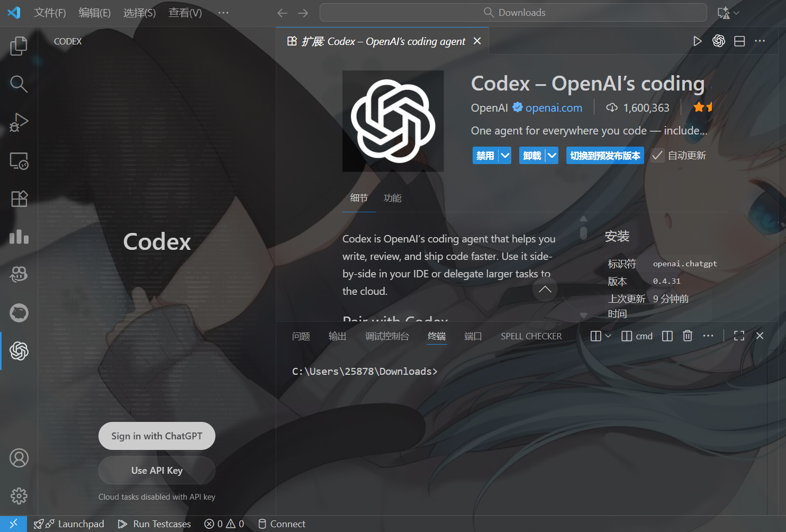Viewport: 786px width, 532px height.
Task: Click the Codex icon in the editor toolbar
Action: 718,41
